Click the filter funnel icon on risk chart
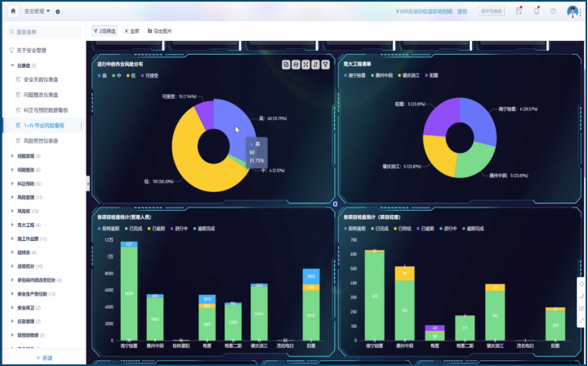Viewport: 588px width, 366px height. point(325,64)
